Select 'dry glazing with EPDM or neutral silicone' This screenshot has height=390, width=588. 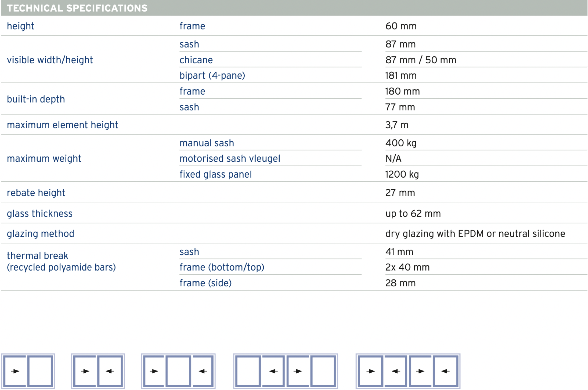coord(475,234)
